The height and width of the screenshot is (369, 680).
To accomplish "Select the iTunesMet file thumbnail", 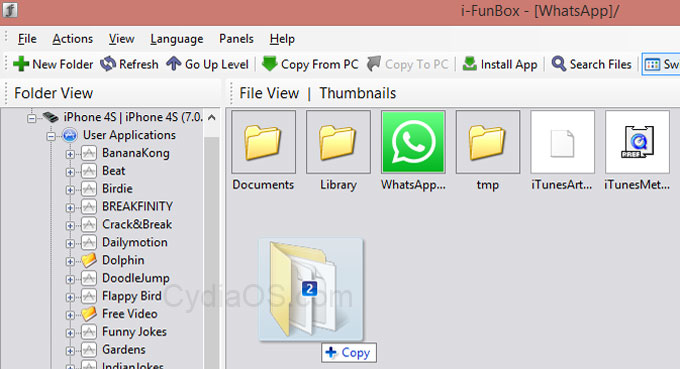I will click(637, 142).
